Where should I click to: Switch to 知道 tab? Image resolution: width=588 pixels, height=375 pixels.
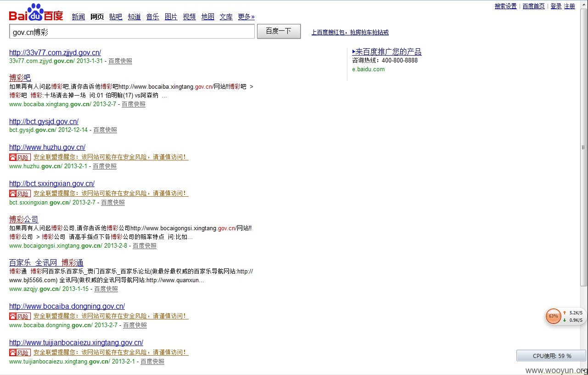point(134,17)
